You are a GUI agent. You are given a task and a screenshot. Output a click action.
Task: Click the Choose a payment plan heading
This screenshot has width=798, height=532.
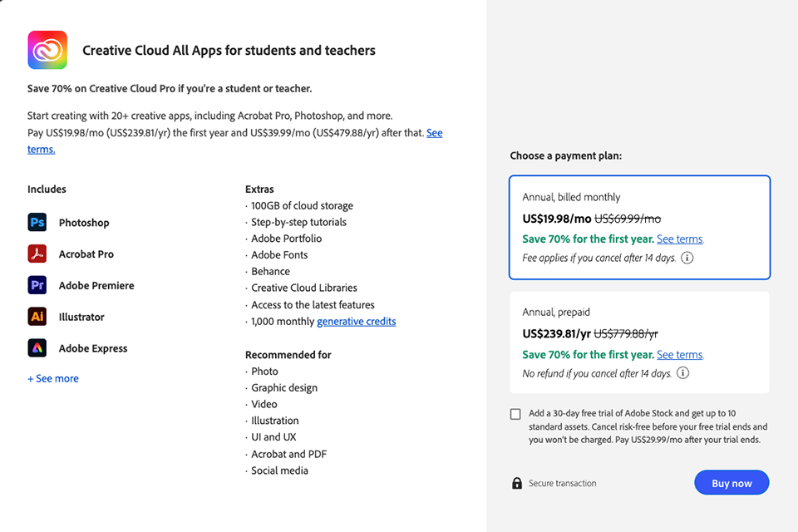click(x=566, y=155)
